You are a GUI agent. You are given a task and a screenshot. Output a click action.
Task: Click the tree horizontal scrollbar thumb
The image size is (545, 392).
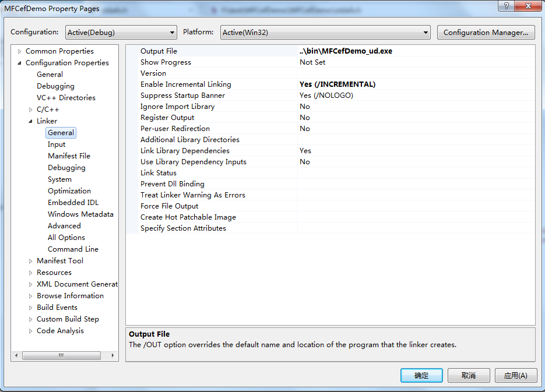click(62, 355)
